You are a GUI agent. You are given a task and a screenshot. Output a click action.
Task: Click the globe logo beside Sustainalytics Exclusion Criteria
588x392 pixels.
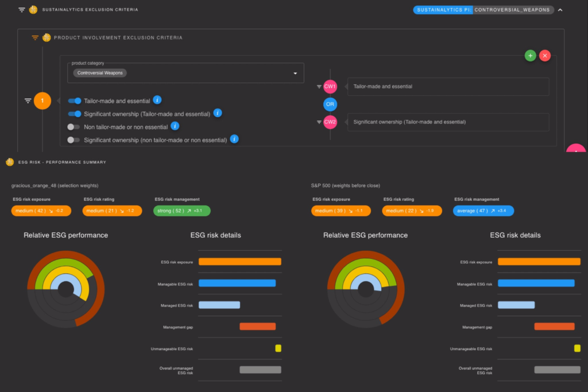coord(33,9)
